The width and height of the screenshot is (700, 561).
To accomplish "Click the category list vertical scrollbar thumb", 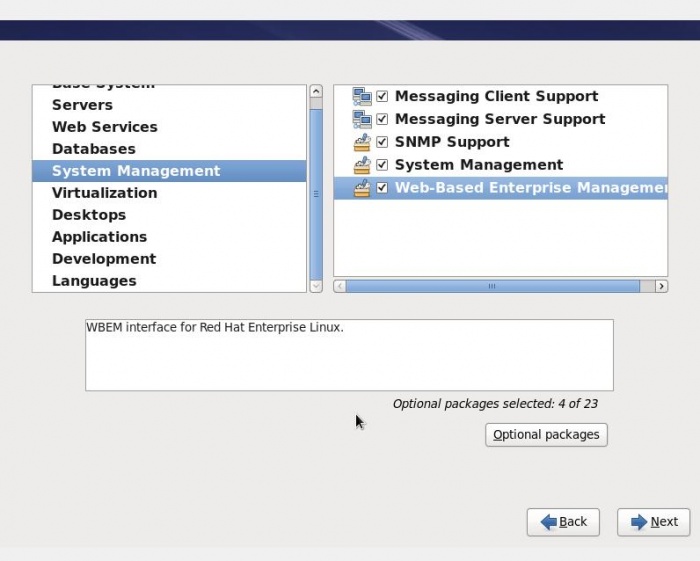I will coord(316,194).
